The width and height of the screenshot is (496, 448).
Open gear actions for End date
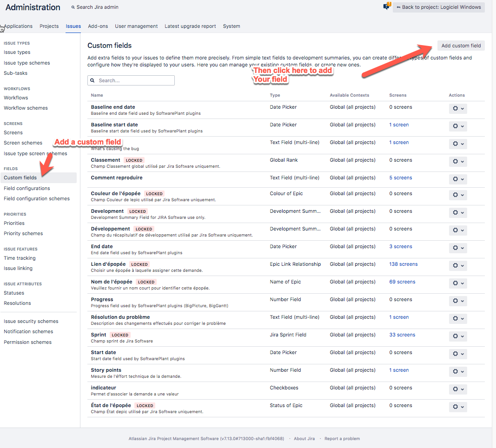click(458, 248)
